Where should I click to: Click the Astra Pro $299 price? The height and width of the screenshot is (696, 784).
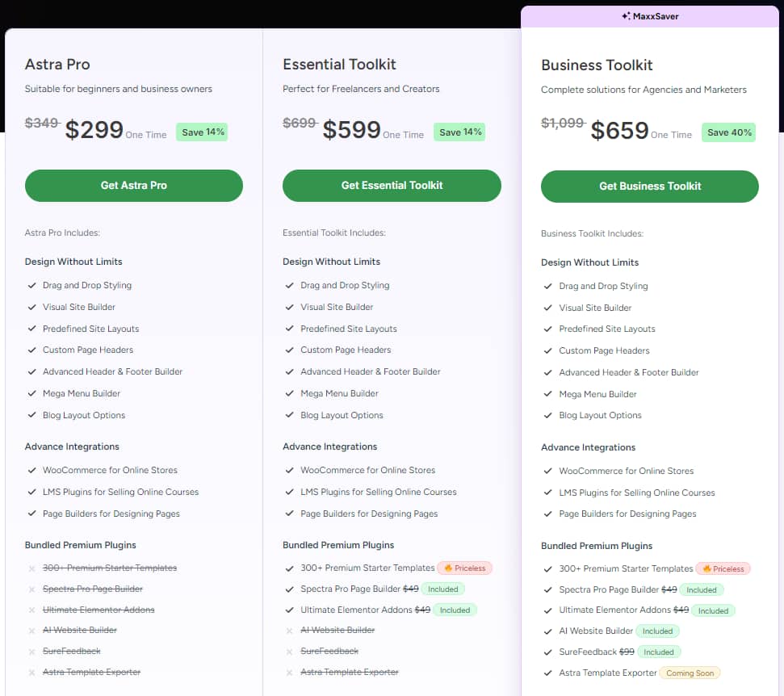pos(94,130)
